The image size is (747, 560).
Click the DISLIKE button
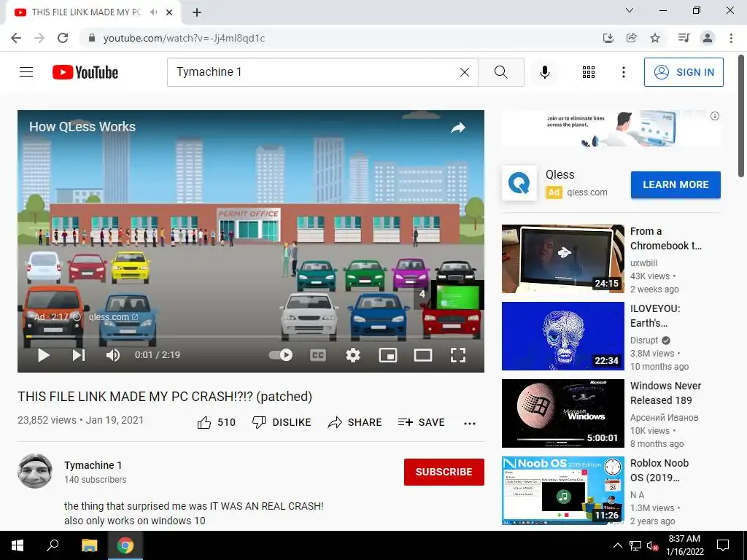point(282,422)
